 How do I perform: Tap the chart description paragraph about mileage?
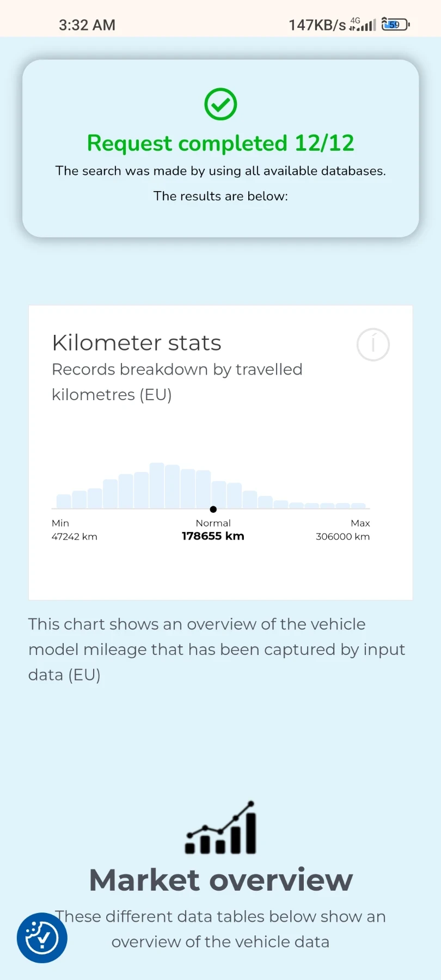(217, 650)
